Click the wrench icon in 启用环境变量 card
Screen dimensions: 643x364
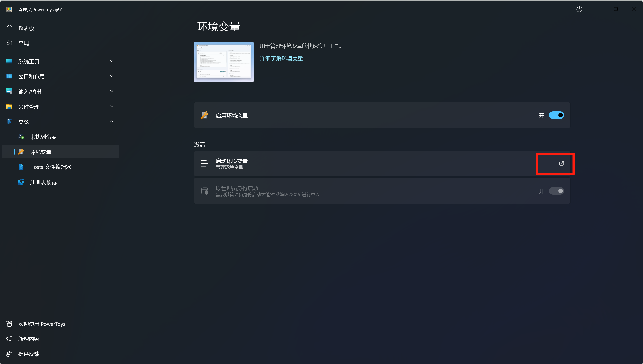click(x=205, y=115)
